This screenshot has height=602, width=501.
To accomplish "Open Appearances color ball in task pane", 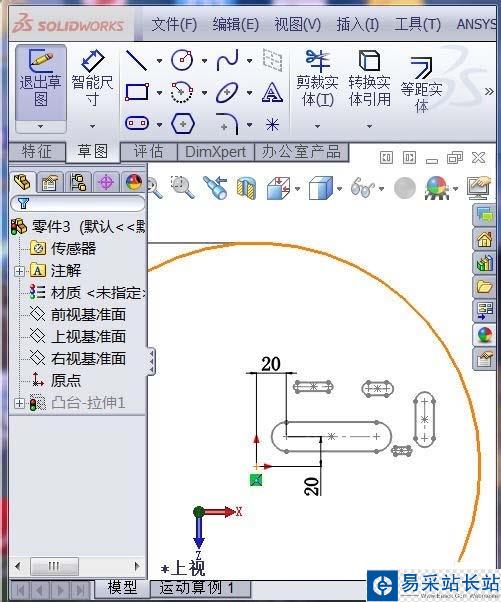I will coord(484,335).
